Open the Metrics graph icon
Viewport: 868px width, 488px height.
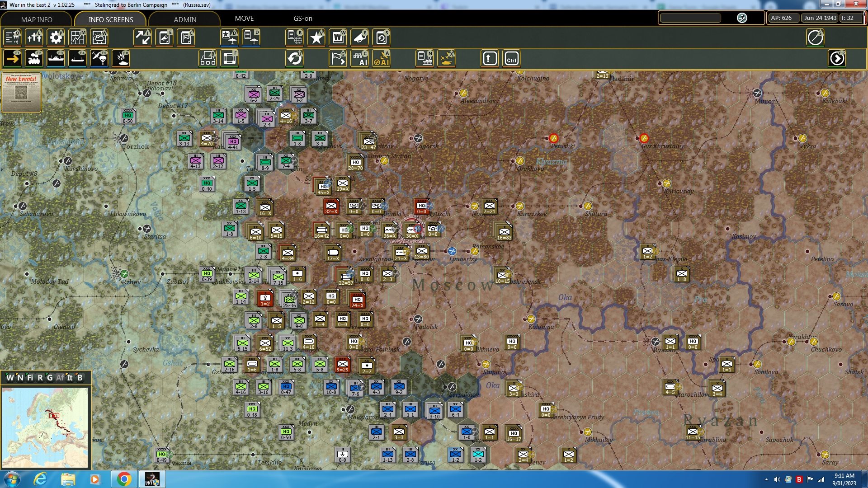point(77,38)
